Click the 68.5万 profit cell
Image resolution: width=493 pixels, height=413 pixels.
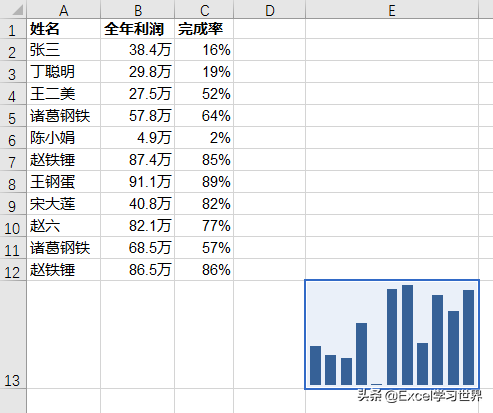[x=137, y=248]
